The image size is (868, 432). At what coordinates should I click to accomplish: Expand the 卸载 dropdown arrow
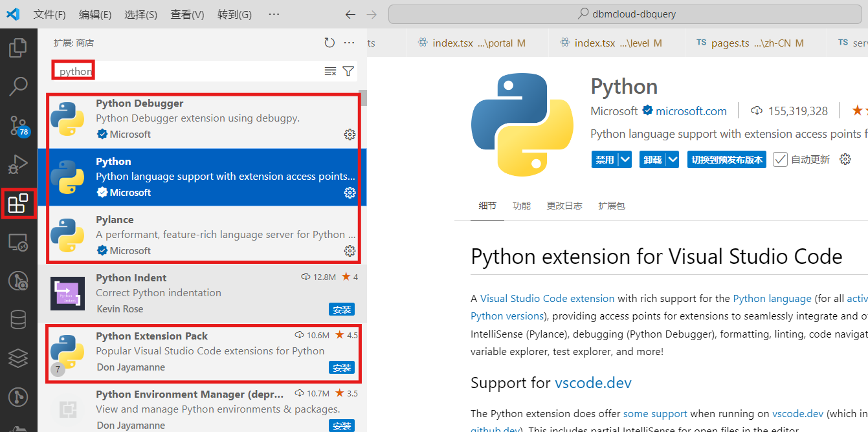point(673,159)
